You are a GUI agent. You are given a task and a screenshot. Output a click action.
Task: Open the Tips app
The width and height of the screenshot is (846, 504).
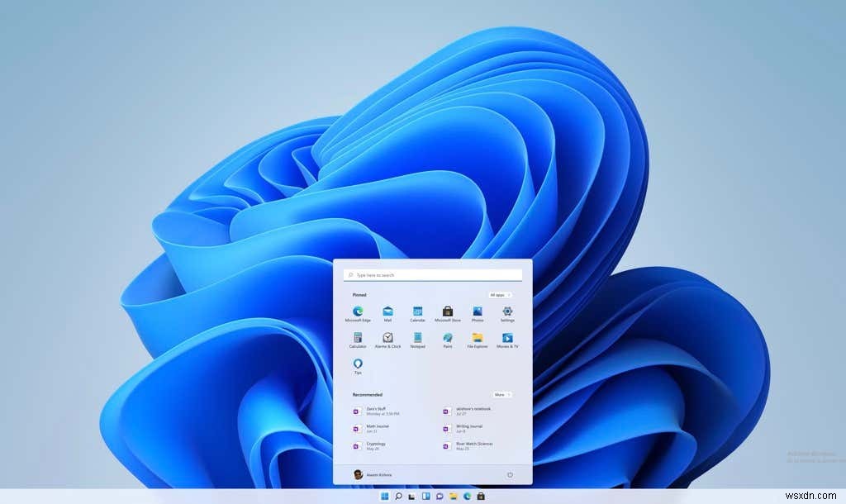click(357, 364)
